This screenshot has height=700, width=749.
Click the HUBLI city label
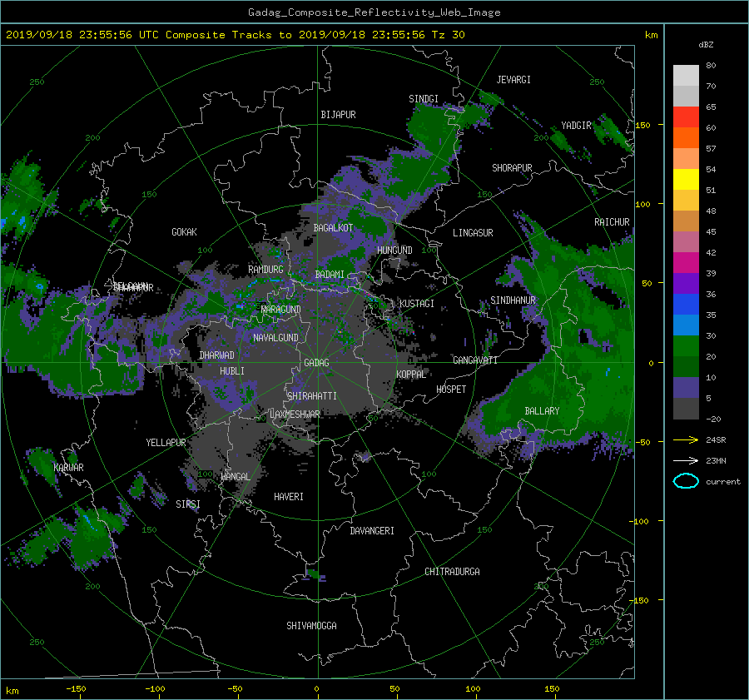(x=232, y=371)
